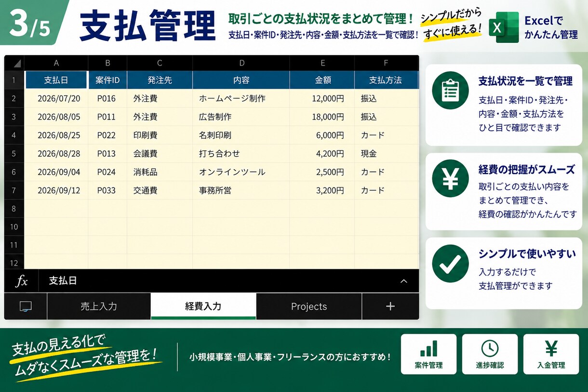Click the fx function icon
This screenshot has width=588, height=392.
[21, 281]
